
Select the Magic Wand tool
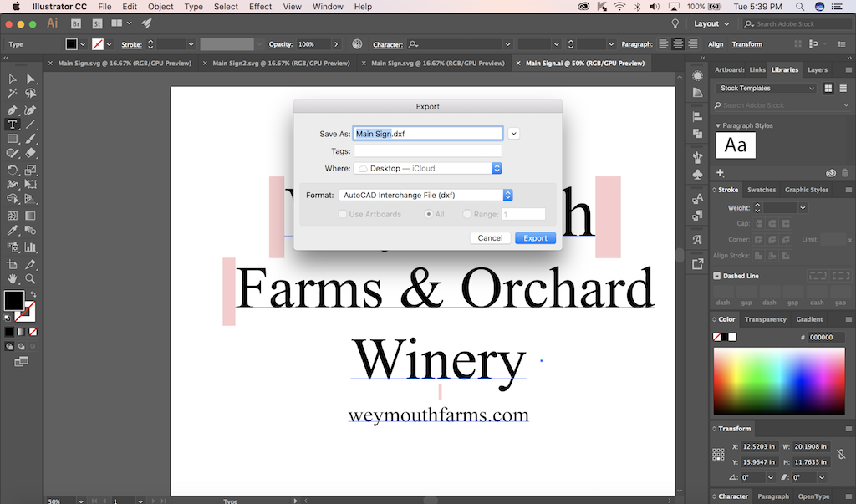(12, 94)
